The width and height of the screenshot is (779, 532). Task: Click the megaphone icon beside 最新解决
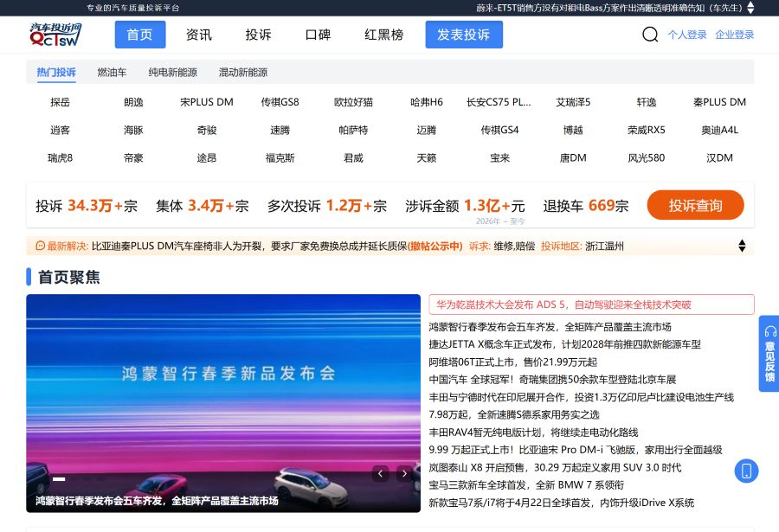[37, 246]
